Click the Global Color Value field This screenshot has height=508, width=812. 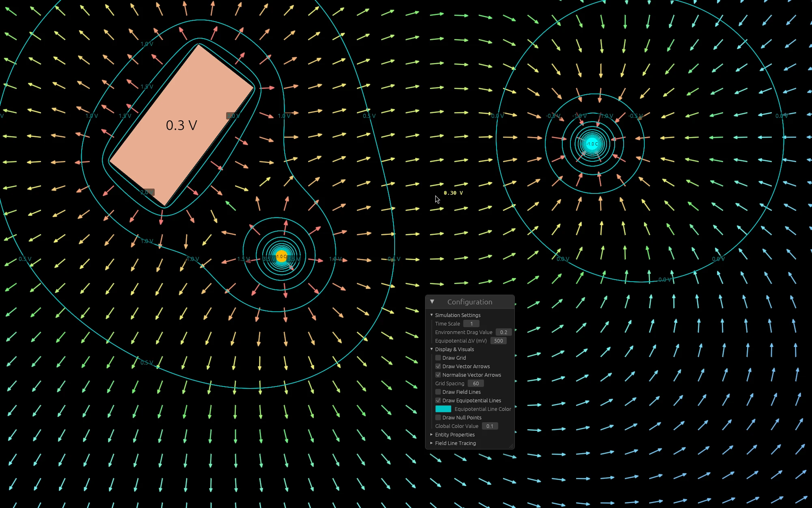(490, 426)
